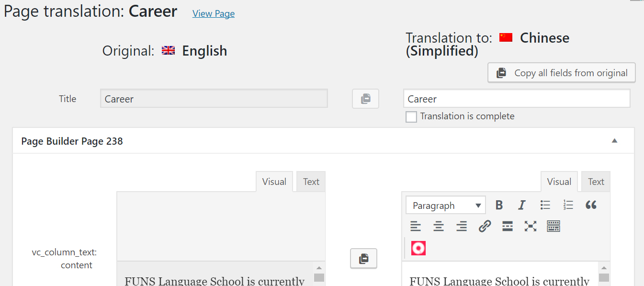Insert a bulleted list
This screenshot has width=644, height=286.
545,206
